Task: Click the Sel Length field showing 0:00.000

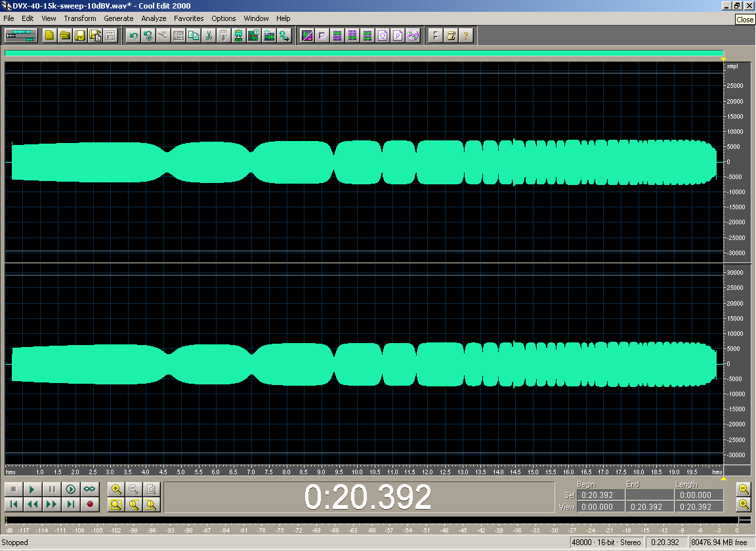Action: [x=699, y=495]
